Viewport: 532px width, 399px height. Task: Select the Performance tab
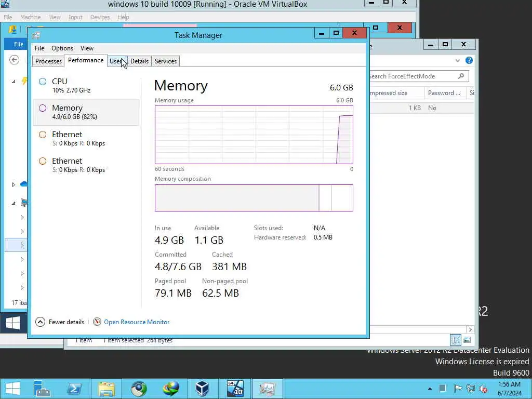[86, 60]
